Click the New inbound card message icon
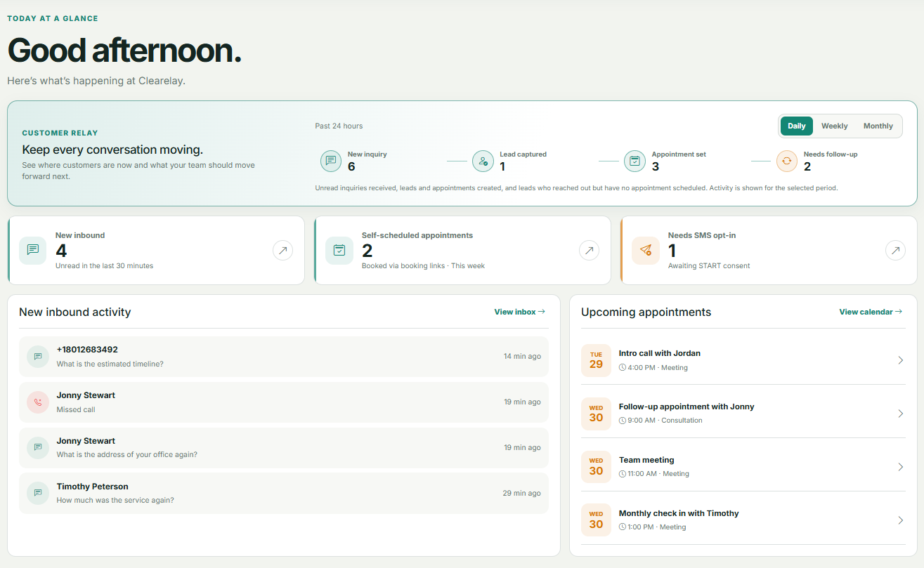The image size is (924, 568). (32, 250)
